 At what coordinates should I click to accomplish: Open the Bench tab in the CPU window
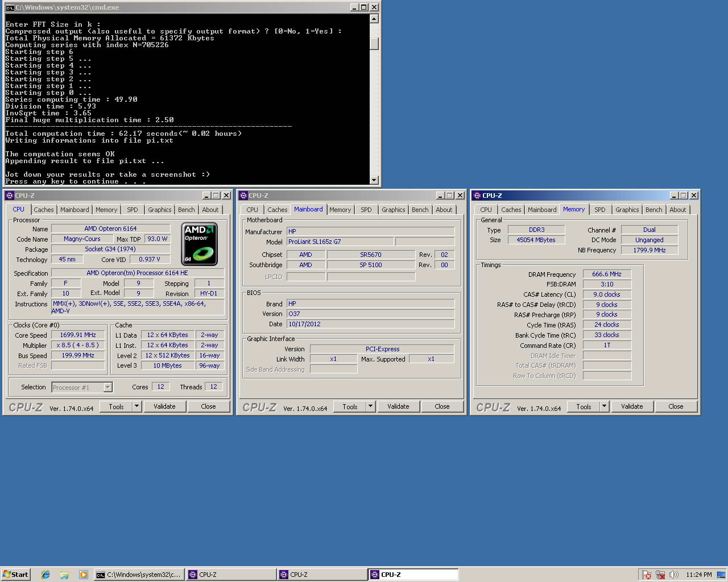point(187,210)
